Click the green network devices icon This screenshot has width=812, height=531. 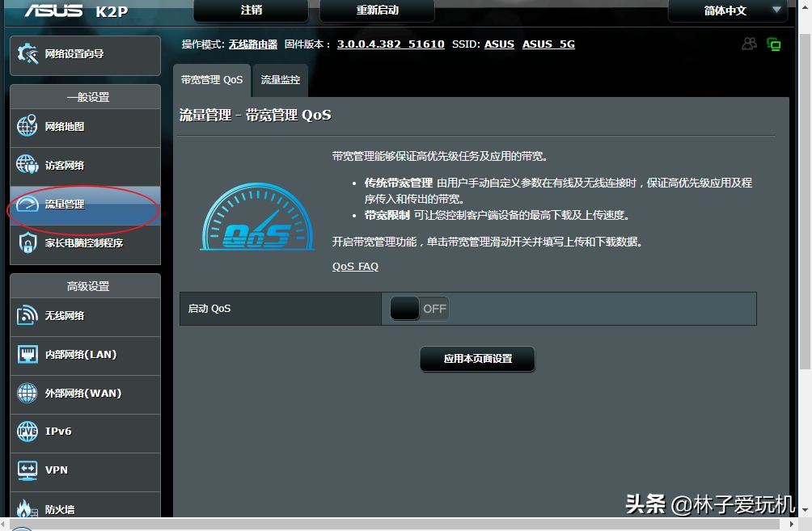(774, 44)
